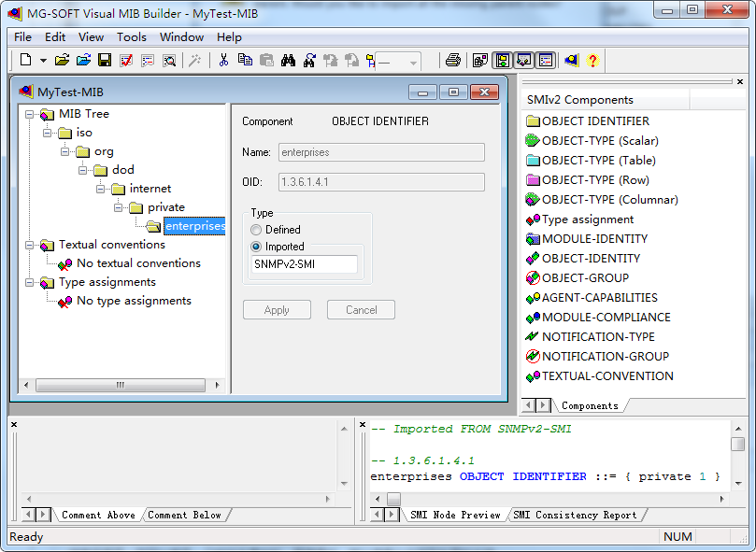Click the yellow question mark Help icon

click(592, 61)
